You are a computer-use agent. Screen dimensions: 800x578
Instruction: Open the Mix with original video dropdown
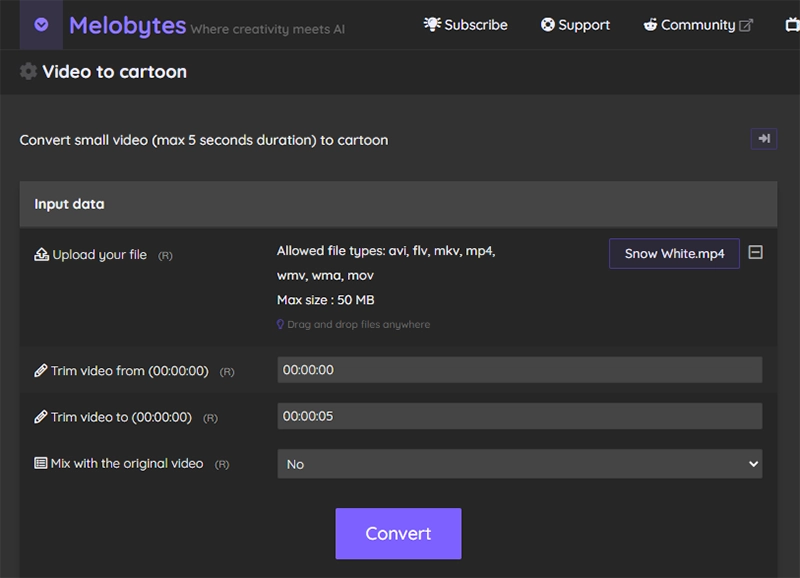[x=520, y=463]
